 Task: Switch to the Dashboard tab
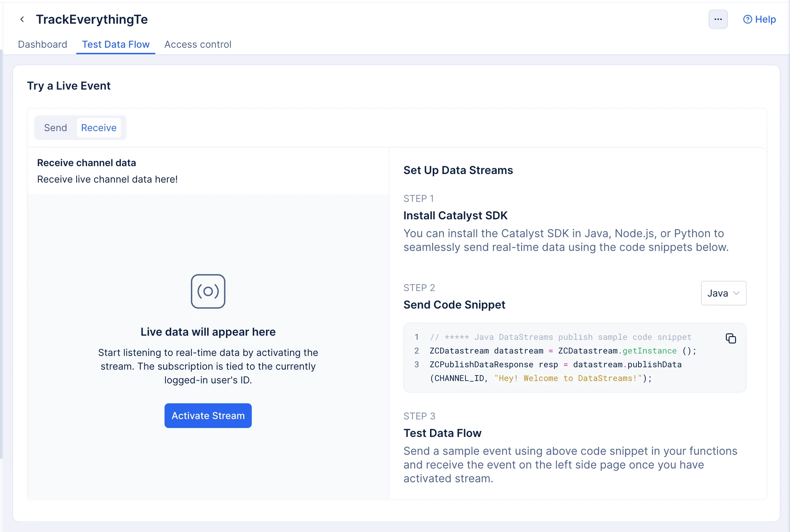[43, 44]
